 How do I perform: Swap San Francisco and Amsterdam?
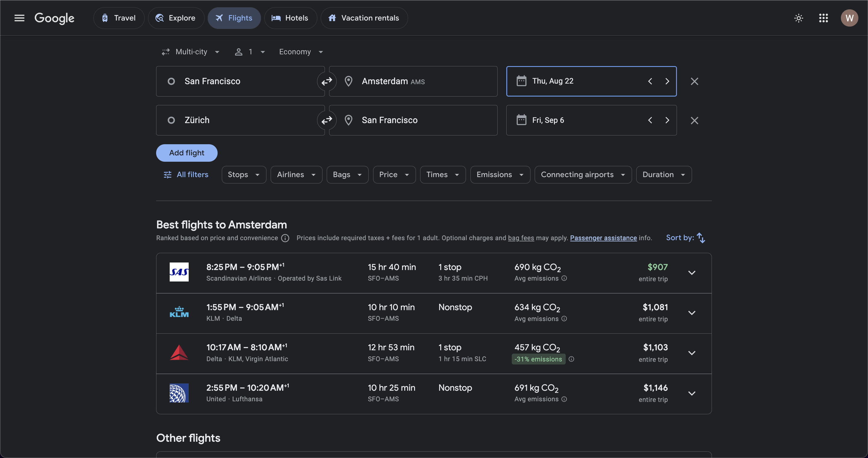click(326, 81)
